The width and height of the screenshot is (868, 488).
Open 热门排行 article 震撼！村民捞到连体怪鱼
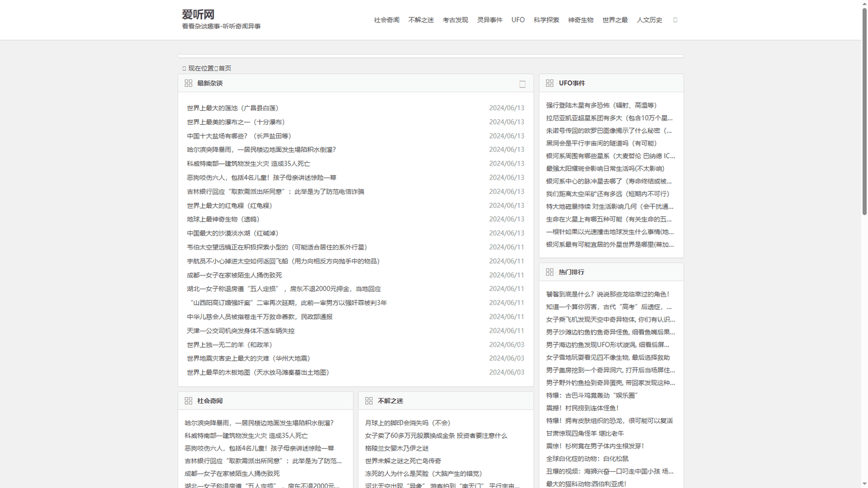click(582, 408)
